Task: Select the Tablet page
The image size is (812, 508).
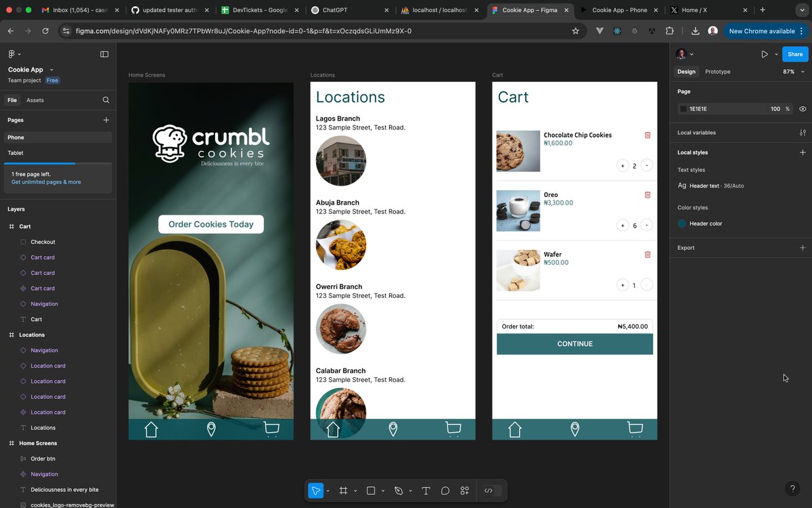Action: (x=58, y=153)
